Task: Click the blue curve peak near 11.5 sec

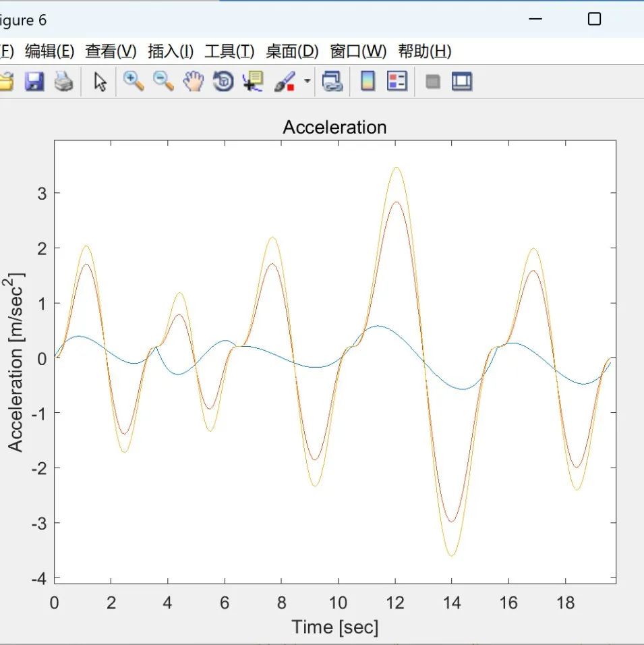Action: click(x=378, y=326)
